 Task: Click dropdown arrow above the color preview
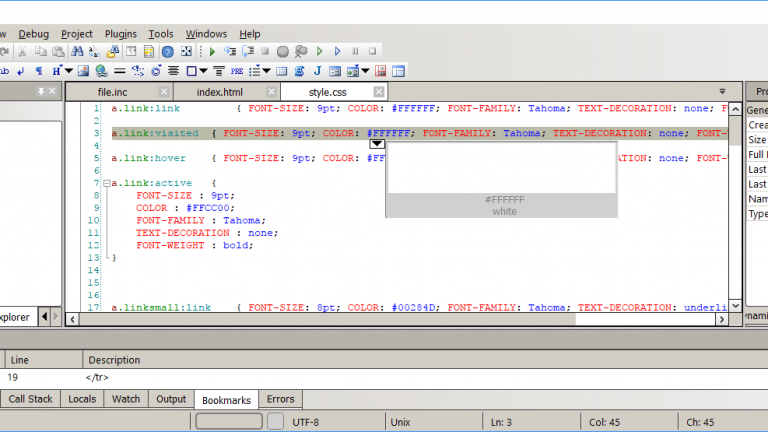(x=377, y=145)
